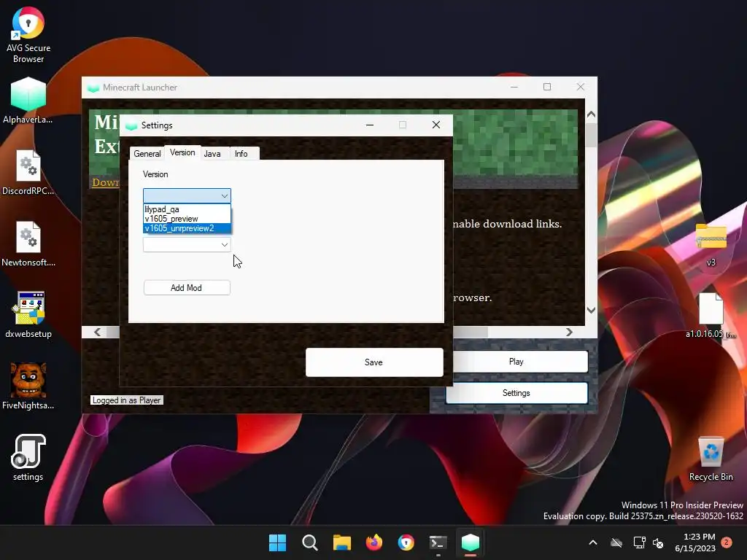747x560 pixels.
Task: Switch to Minecraft Launcher taskbar icon
Action: point(471,542)
